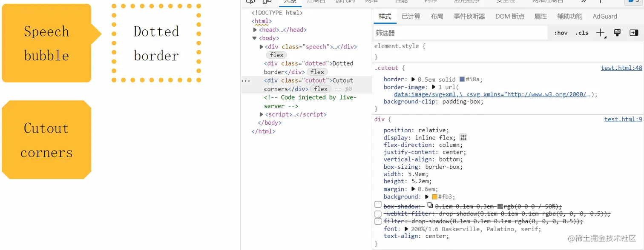Click the text-align center value

click(435, 236)
